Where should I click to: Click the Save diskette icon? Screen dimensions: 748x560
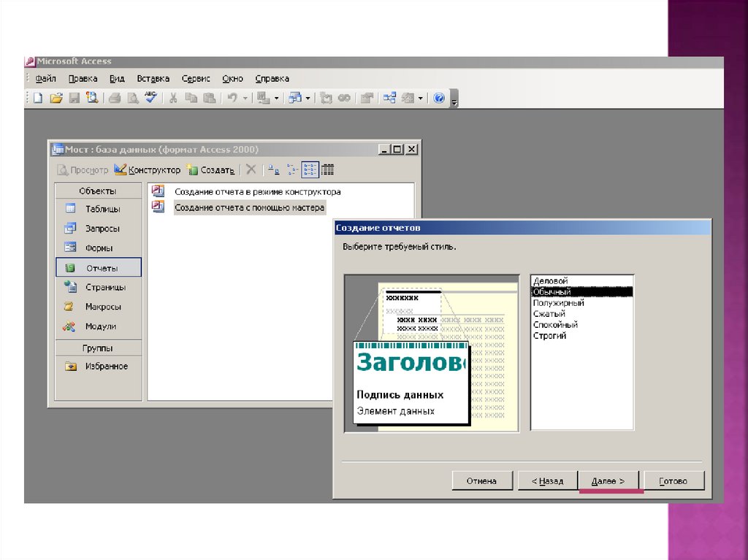[75, 99]
